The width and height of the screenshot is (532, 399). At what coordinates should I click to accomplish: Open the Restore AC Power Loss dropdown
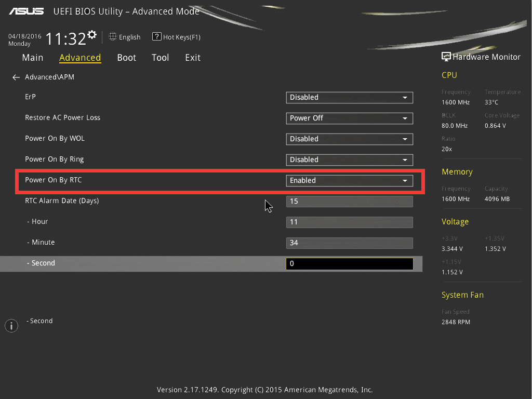(350, 118)
